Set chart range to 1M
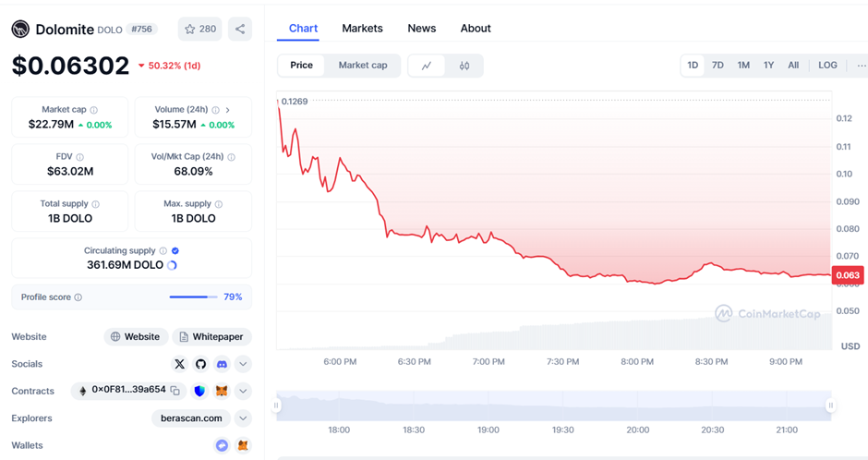The height and width of the screenshot is (460, 868). [x=743, y=66]
